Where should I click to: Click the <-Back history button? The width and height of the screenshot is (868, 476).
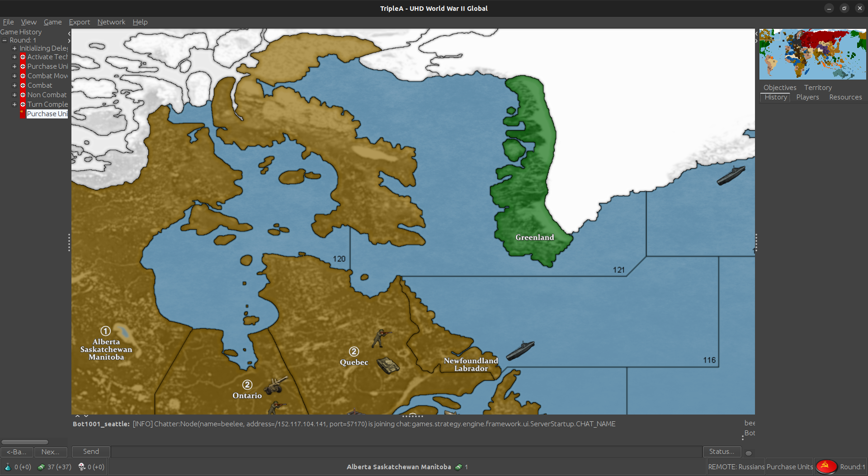(17, 452)
